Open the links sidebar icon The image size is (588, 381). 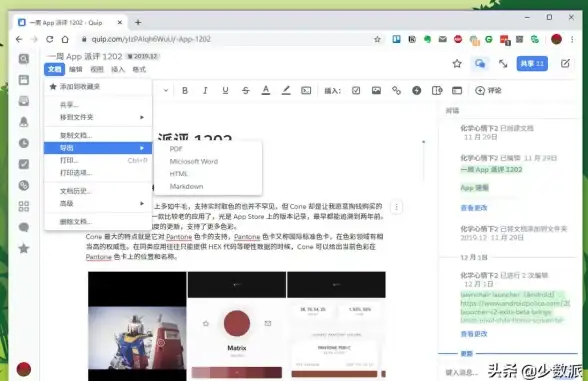[24, 185]
